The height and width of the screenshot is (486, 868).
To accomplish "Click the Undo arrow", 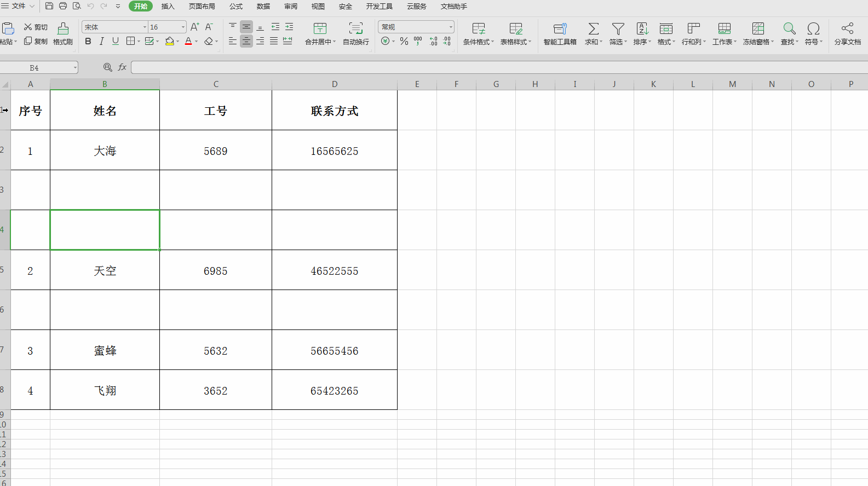I will (90, 6).
